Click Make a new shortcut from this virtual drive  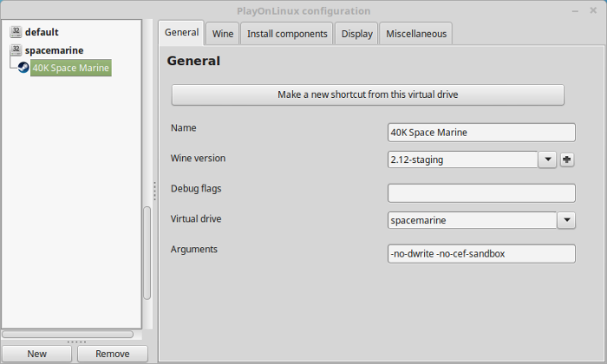pos(368,94)
